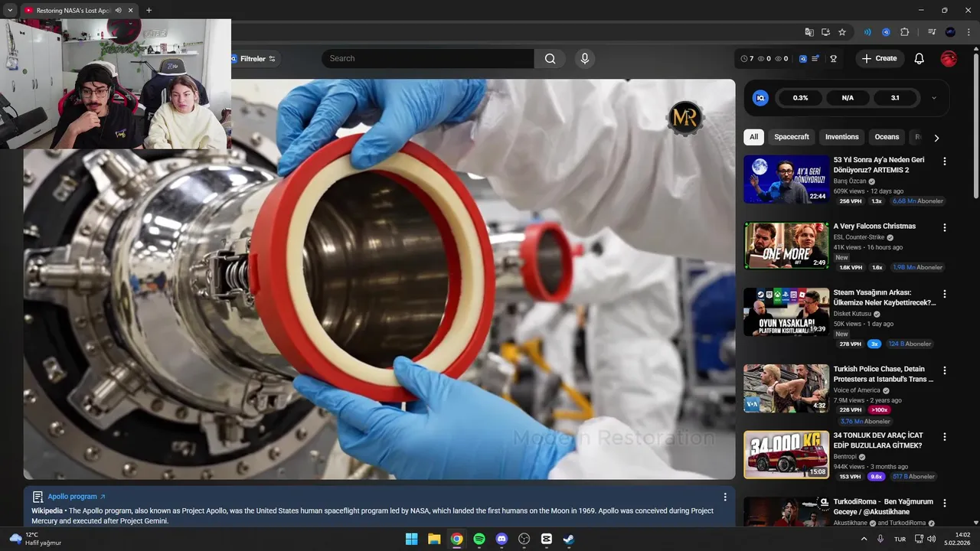This screenshot has height=551, width=980.
Task: Open Chrome three-dot menu
Action: tap(969, 32)
